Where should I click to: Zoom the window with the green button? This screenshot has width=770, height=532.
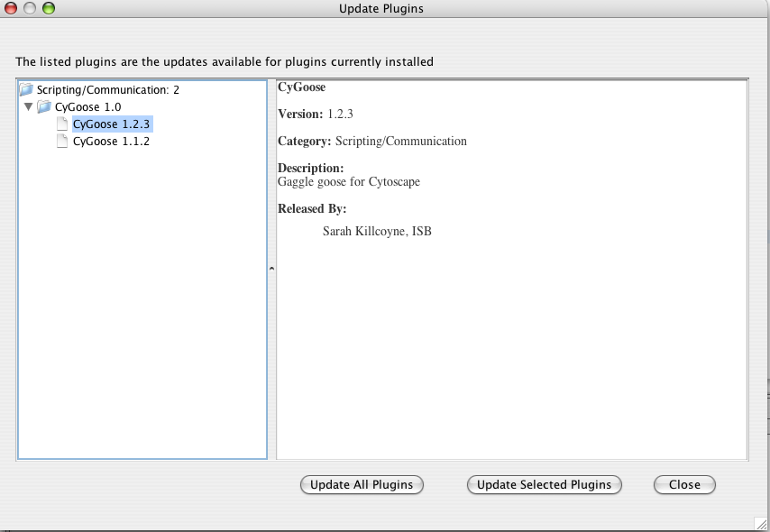coord(48,9)
